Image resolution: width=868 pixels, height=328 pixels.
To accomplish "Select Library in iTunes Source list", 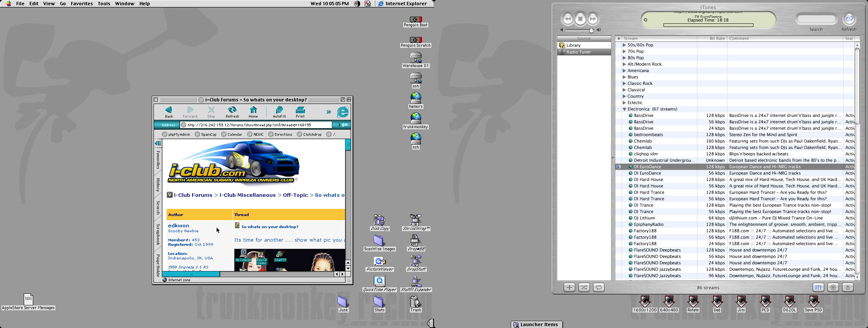I will point(584,45).
